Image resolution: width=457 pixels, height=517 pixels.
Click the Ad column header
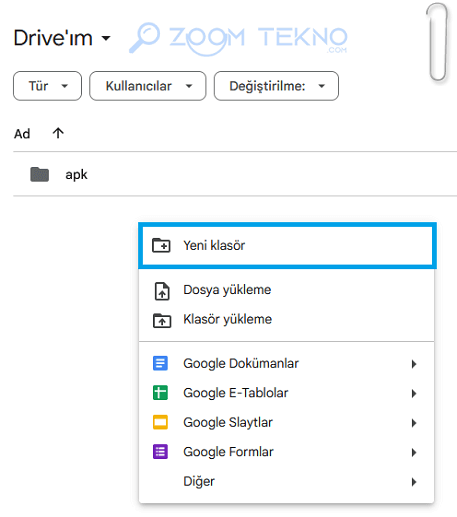[x=22, y=134]
